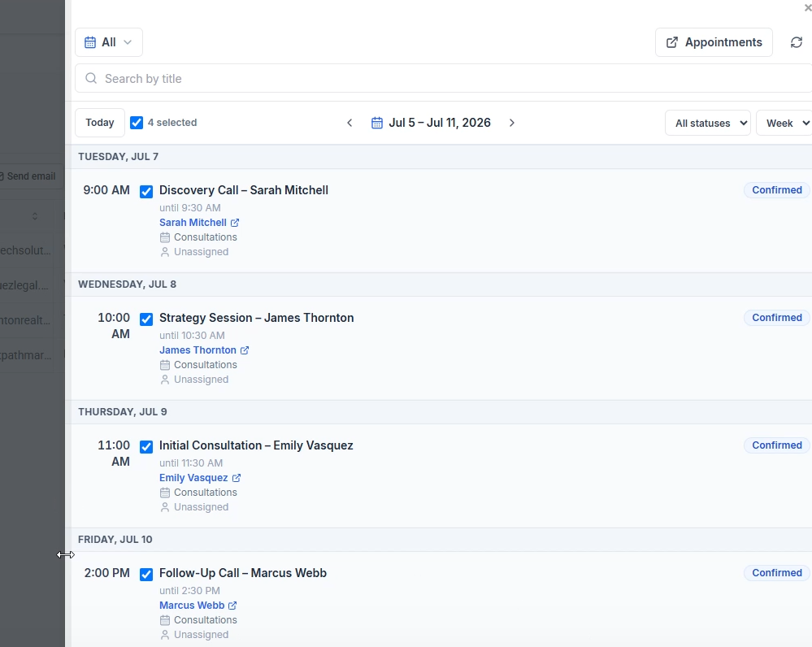Click 'until 10:30 AM' text
Viewport: 812px width, 647px height.
click(192, 335)
